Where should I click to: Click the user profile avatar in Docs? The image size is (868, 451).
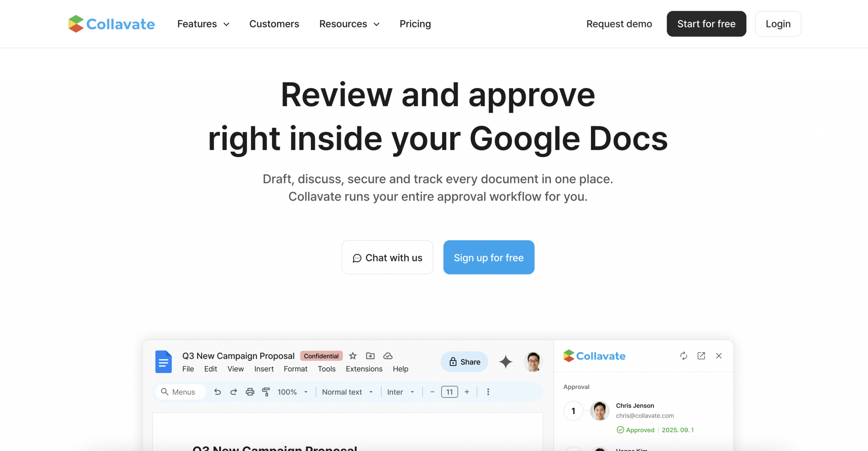click(533, 362)
